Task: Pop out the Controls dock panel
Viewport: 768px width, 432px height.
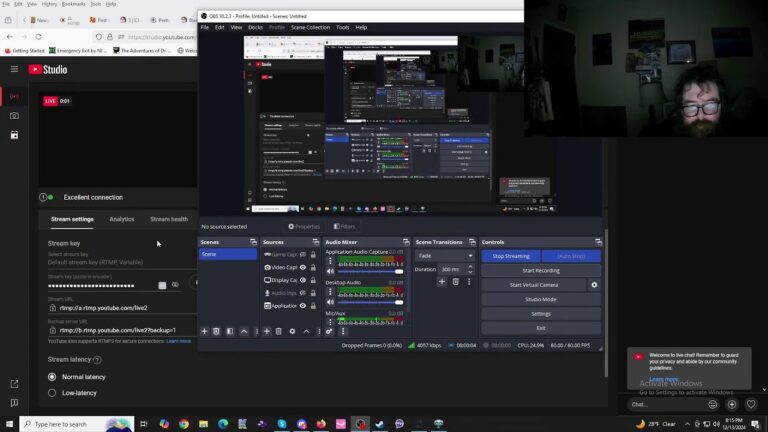Action: click(x=598, y=242)
